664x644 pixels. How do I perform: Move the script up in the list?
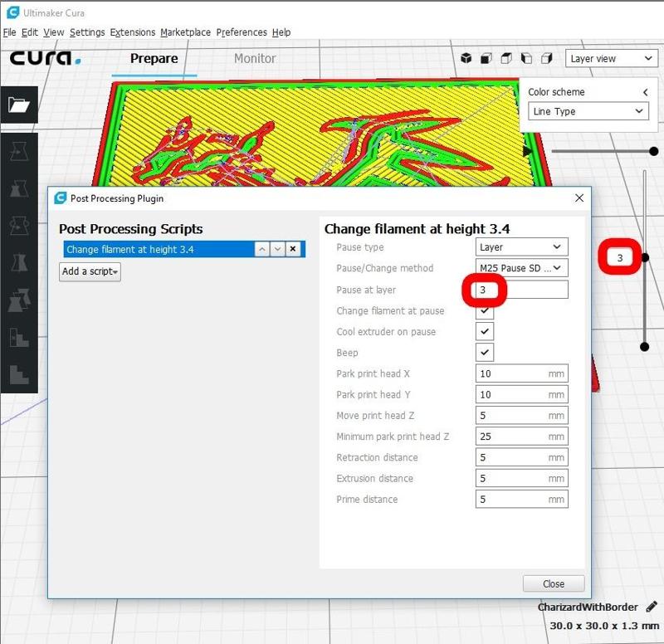pyautogui.click(x=261, y=249)
